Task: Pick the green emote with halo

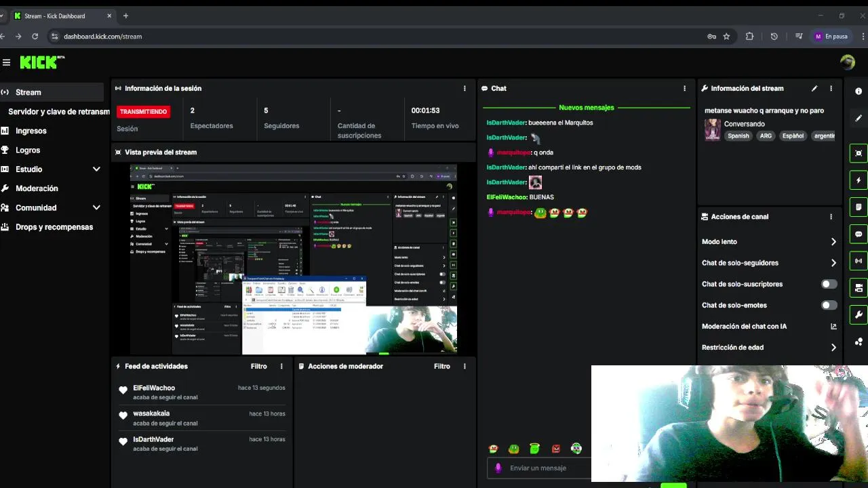Action: 534,448
